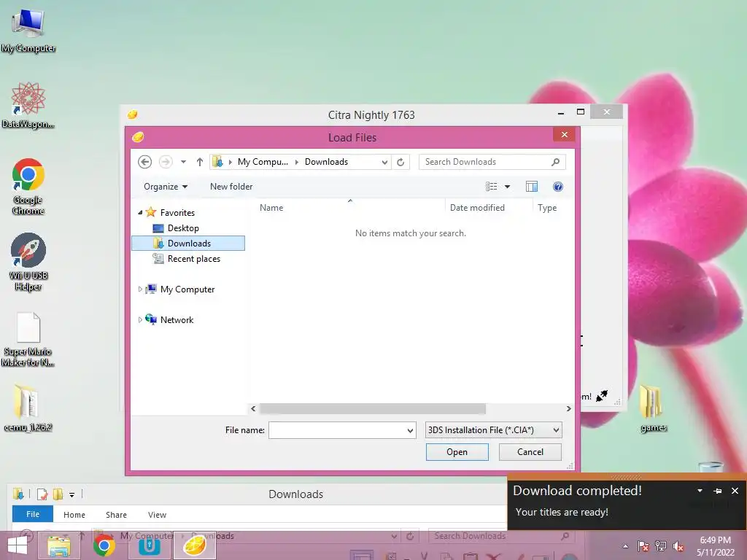Select Network in navigation pane
Viewport: 747px width, 560px height.
(x=177, y=319)
